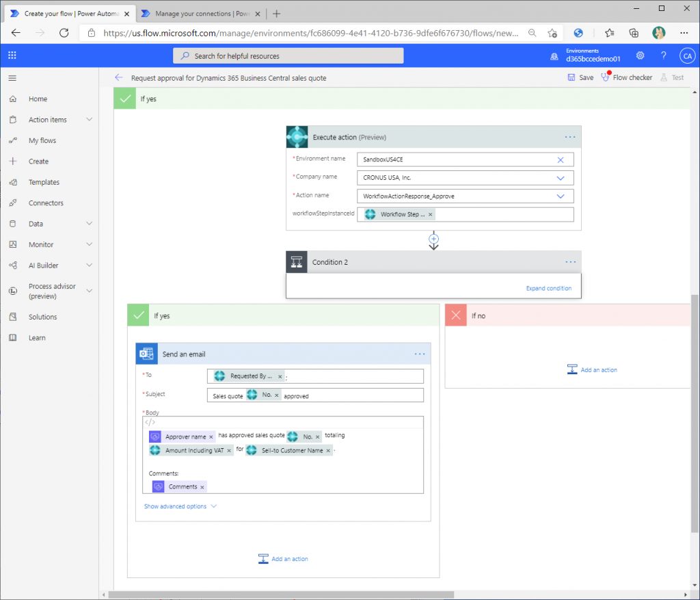Open My flows in the sidebar
This screenshot has height=600, width=700.
[x=42, y=140]
